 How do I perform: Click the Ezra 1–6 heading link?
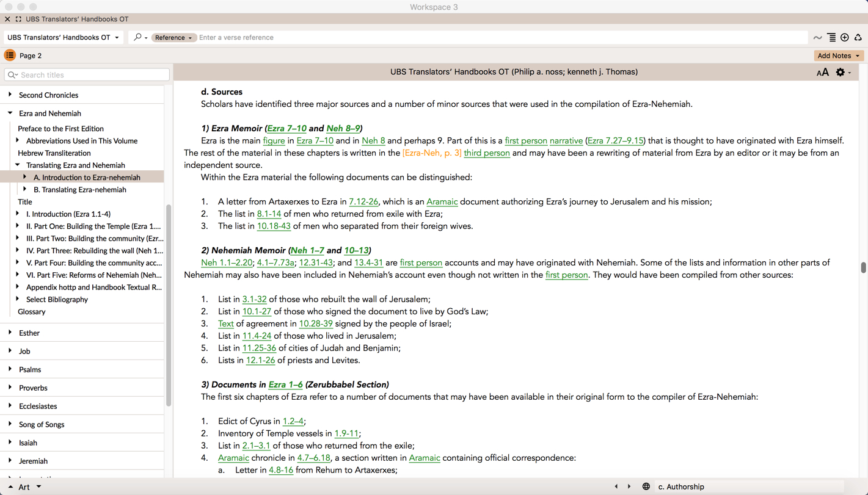(286, 385)
